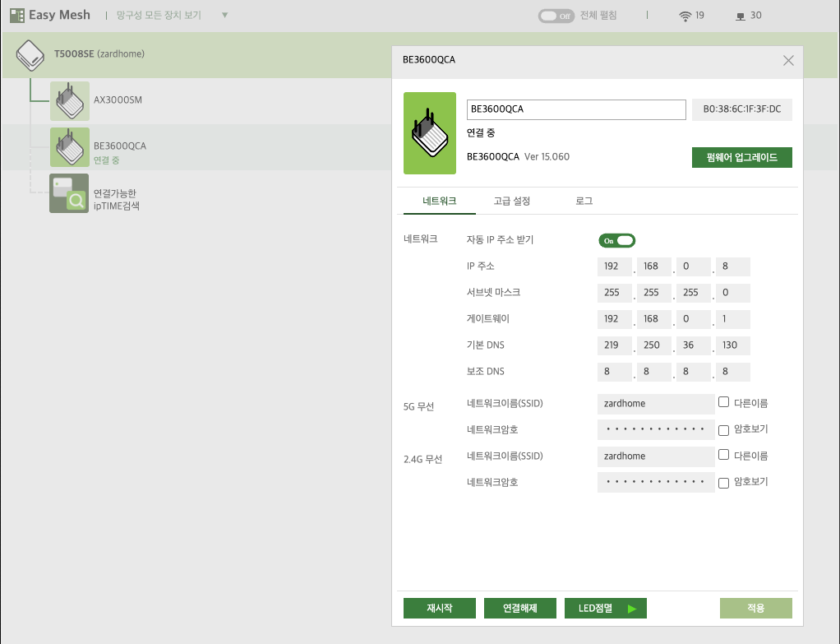Toggle 자동 IP 주소 받기 switch
Viewport: 840px width, 644px height.
point(616,241)
